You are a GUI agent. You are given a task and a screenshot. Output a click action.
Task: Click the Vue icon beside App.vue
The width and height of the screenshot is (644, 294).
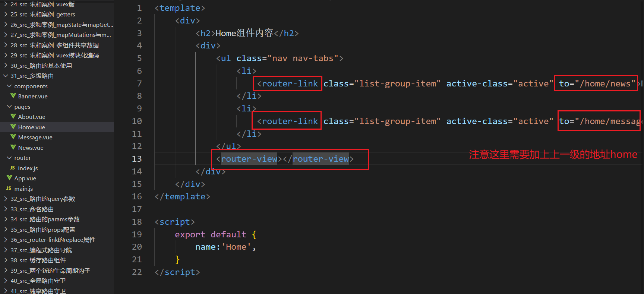click(9, 178)
